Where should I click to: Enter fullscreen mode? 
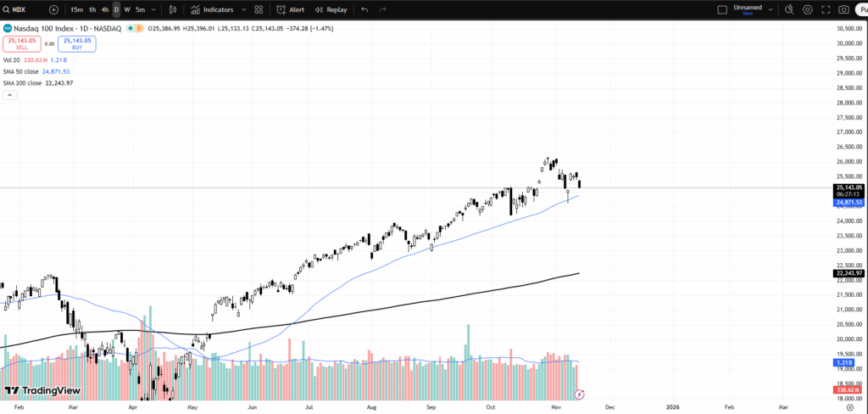(x=825, y=9)
